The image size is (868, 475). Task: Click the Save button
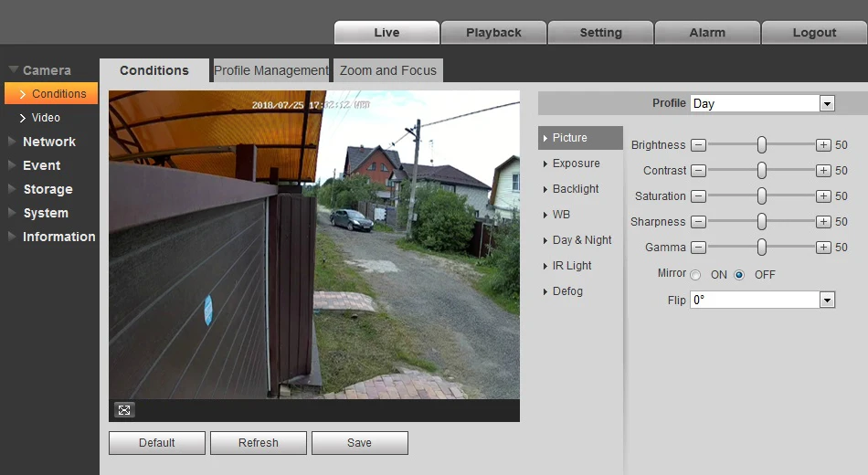[360, 443]
